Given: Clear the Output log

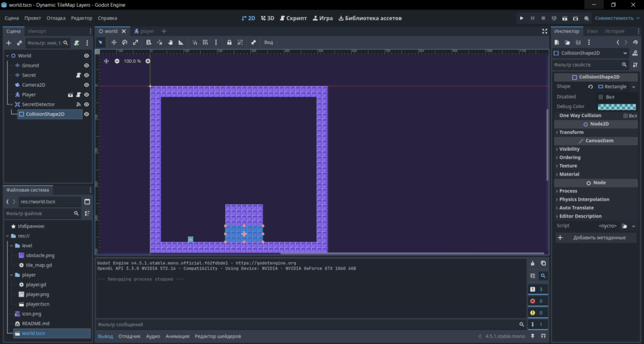Looking at the screenshot, I should pos(533,264).
